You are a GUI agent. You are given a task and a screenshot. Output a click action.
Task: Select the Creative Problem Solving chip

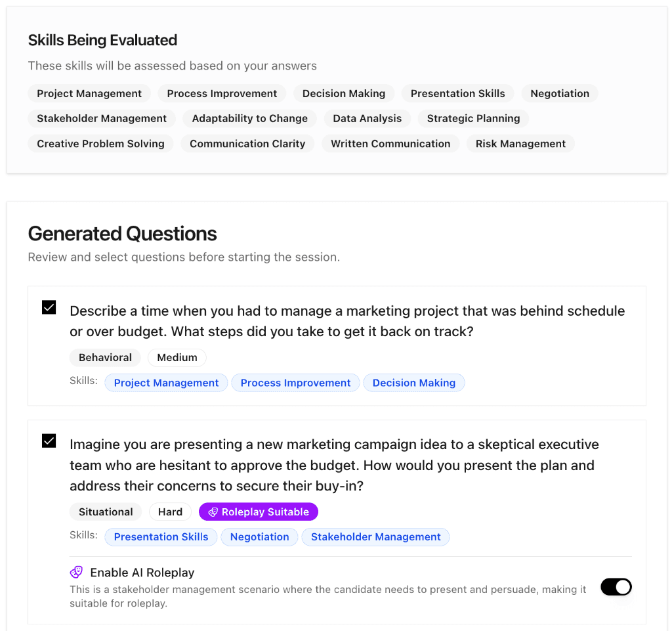coord(100,143)
